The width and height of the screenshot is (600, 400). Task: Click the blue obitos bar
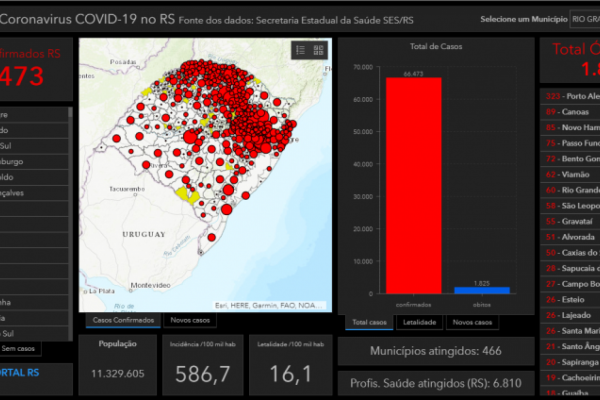[x=481, y=289]
